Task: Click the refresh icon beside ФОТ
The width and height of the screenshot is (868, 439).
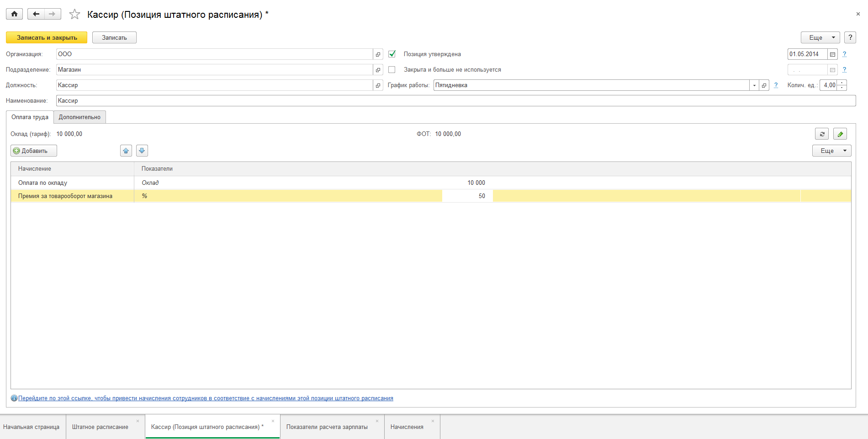Action: (822, 134)
